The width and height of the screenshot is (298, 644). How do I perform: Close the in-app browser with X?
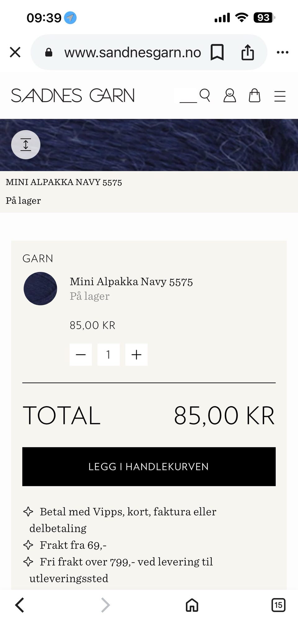pos(15,52)
